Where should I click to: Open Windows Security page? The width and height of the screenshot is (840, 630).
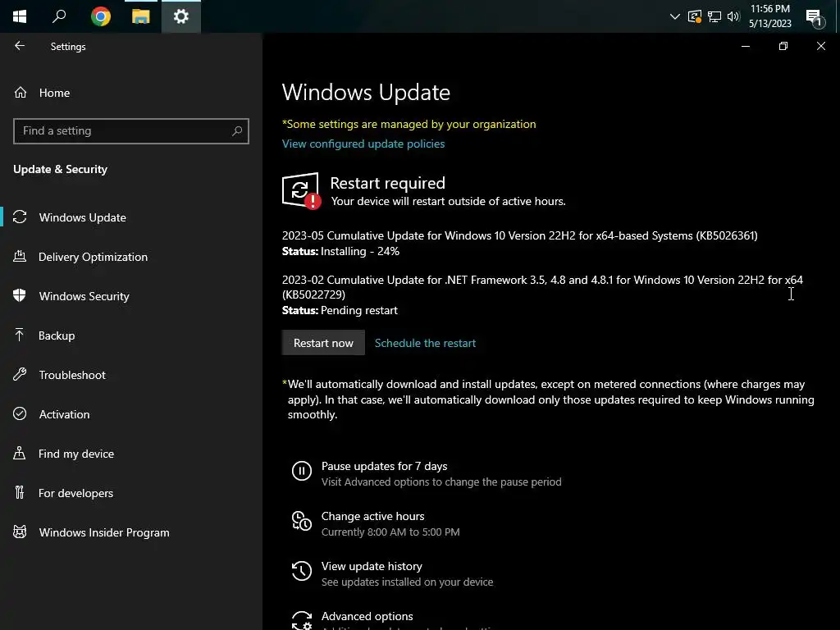coord(84,296)
